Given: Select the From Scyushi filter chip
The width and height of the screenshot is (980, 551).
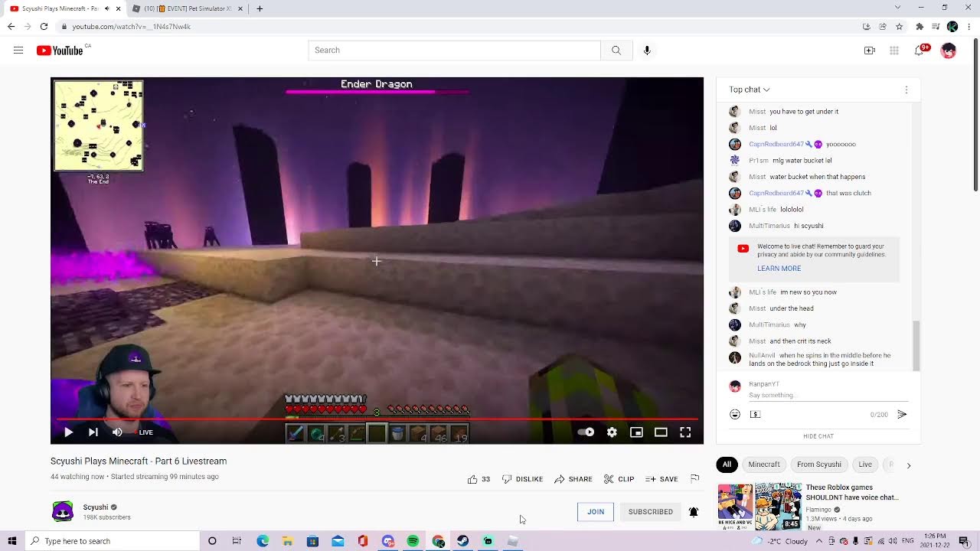Looking at the screenshot, I should [819, 465].
